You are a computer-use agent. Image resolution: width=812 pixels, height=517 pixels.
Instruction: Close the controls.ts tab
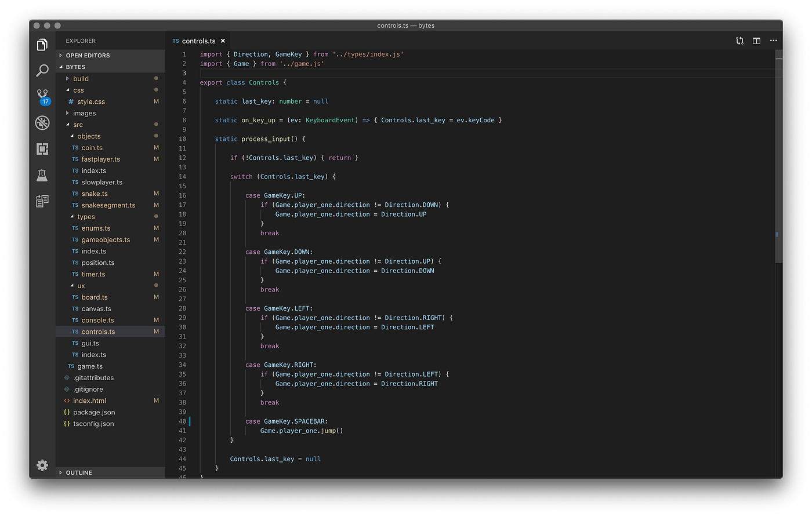[222, 41]
